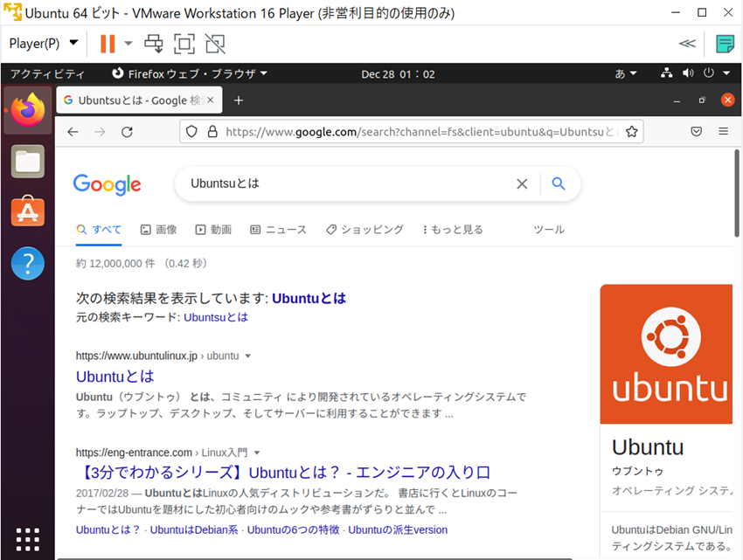Image resolution: width=743 pixels, height=560 pixels.
Task: Click the network status icon in top bar
Action: click(667, 73)
